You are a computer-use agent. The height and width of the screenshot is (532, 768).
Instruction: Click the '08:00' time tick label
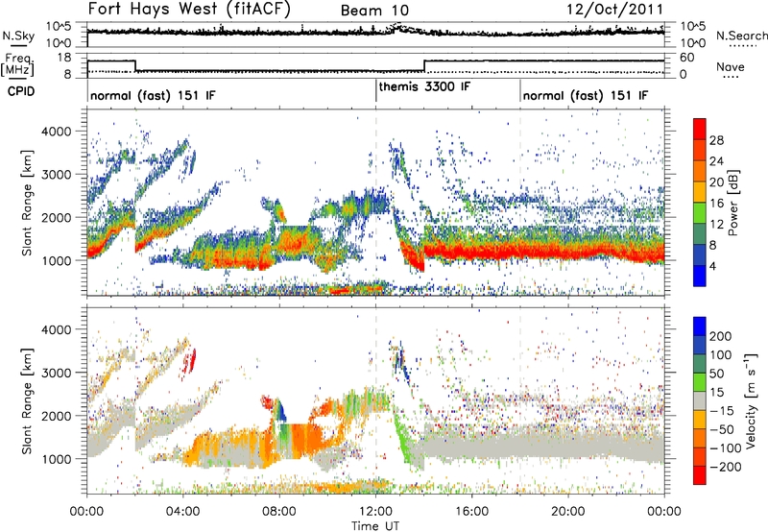tap(279, 512)
